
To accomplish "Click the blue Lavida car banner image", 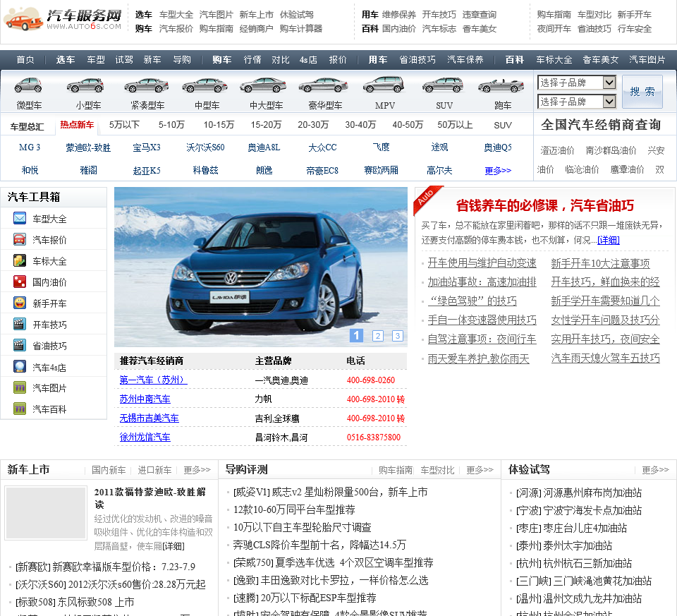I will coord(261,267).
